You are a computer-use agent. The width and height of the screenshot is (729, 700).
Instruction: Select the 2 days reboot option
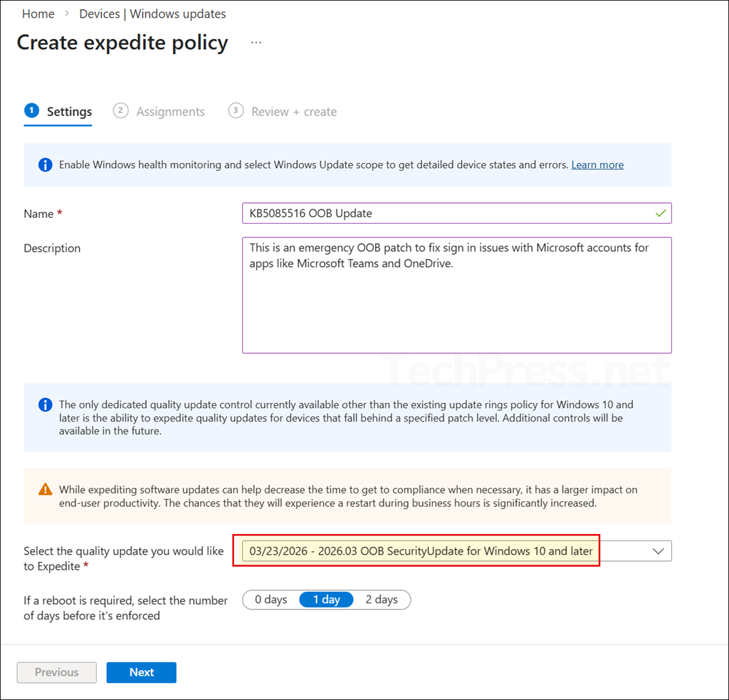pos(382,600)
